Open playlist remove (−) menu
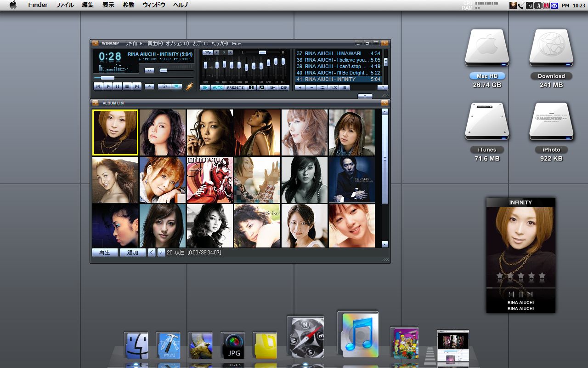 [x=311, y=87]
